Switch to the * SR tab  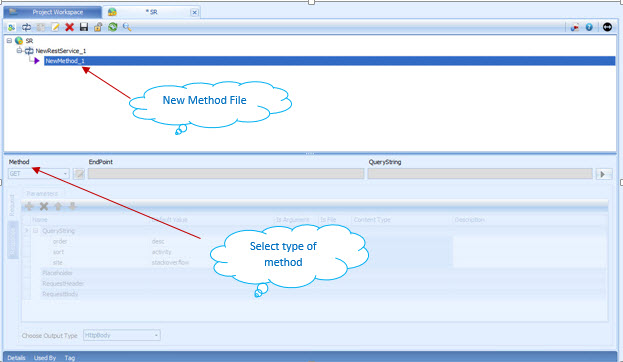point(151,12)
